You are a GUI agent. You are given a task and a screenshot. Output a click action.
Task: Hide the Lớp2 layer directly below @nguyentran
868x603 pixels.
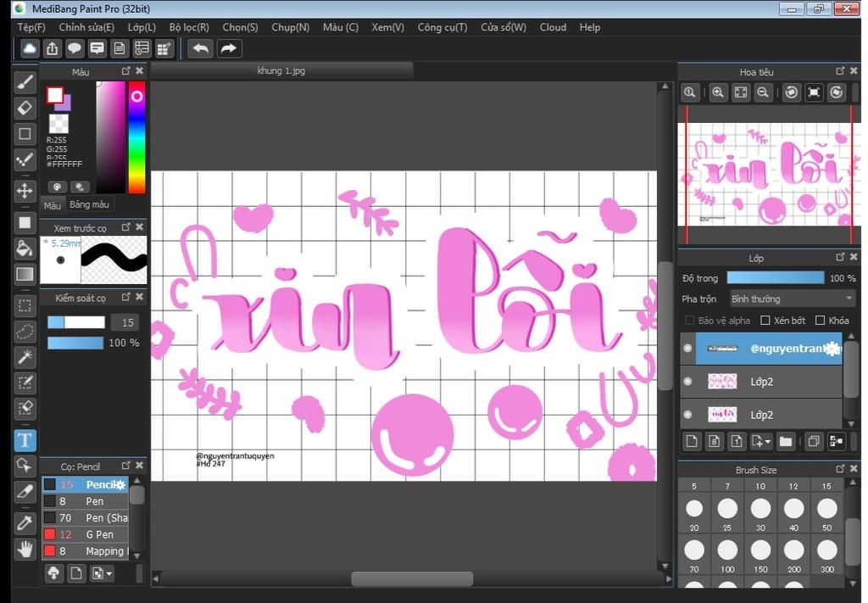click(x=687, y=382)
